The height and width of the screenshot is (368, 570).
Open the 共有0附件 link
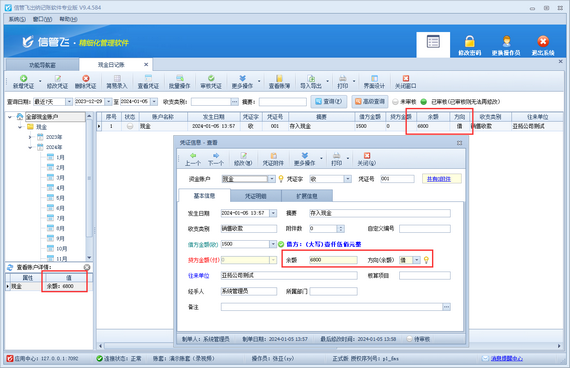(439, 179)
